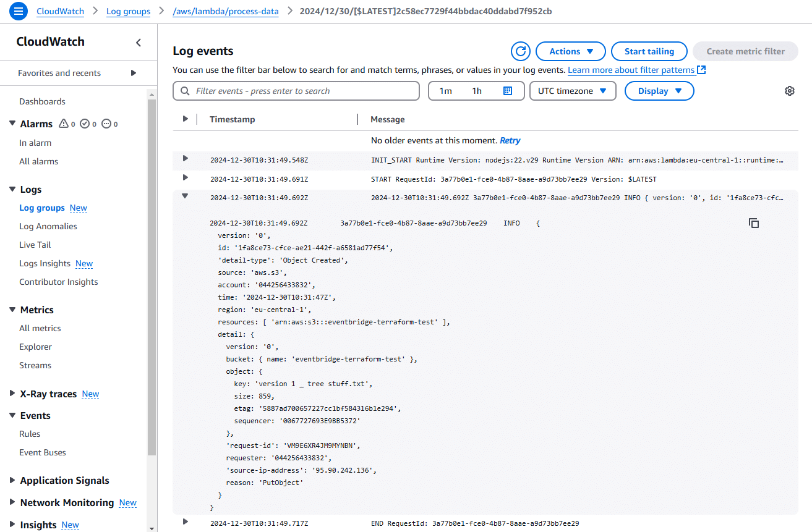The width and height of the screenshot is (812, 532).
Task: Expand all rows via header triangle
Action: point(185,119)
